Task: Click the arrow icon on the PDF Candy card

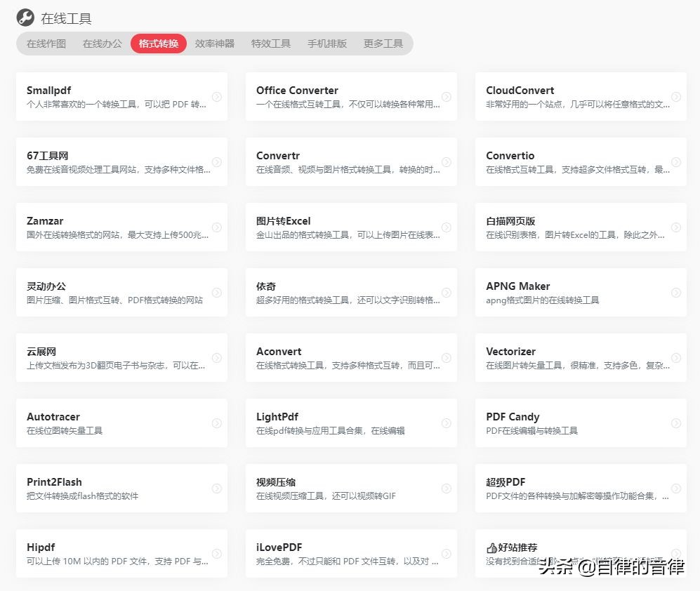Action: coord(676,423)
